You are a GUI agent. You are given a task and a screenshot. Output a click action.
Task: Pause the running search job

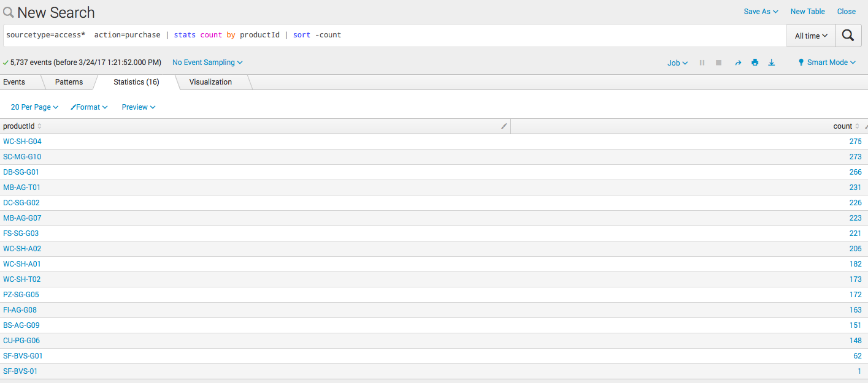[702, 62]
